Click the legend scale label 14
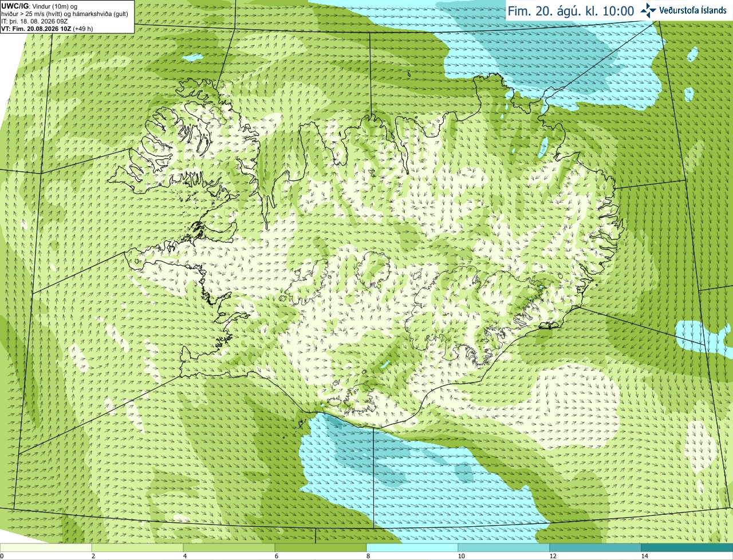Image resolution: width=733 pixels, height=560 pixels. (x=645, y=556)
